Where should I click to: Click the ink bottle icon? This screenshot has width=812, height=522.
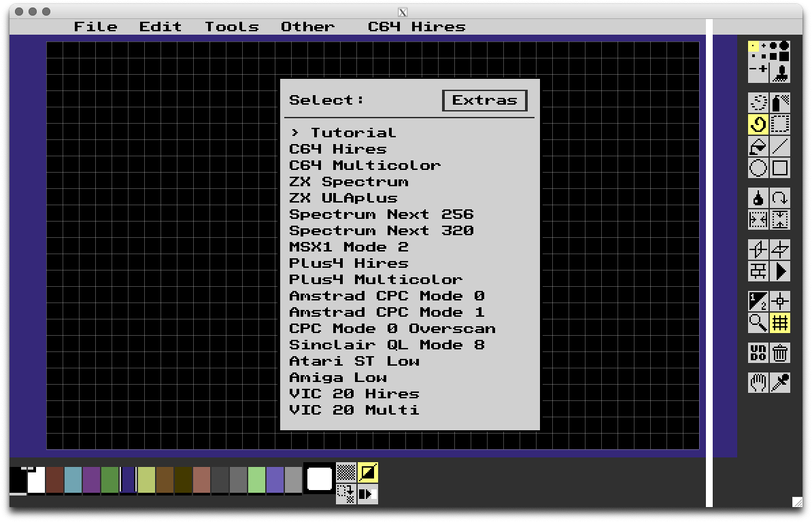tap(758, 198)
